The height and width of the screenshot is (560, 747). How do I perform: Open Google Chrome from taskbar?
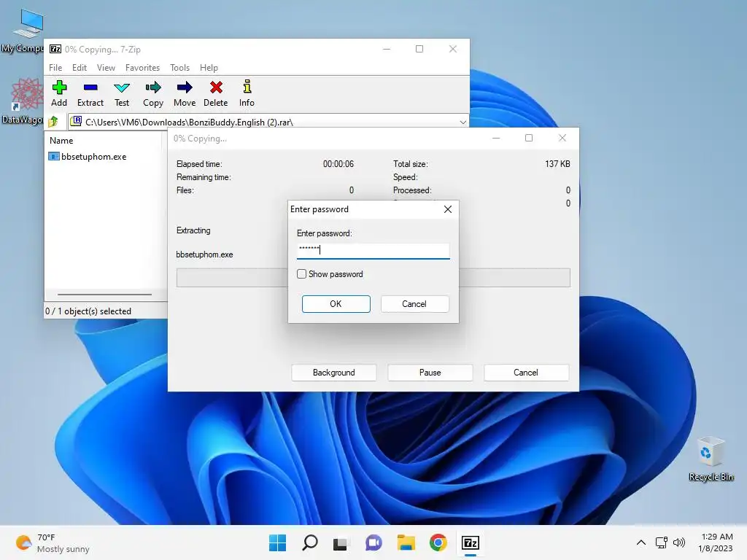point(438,542)
